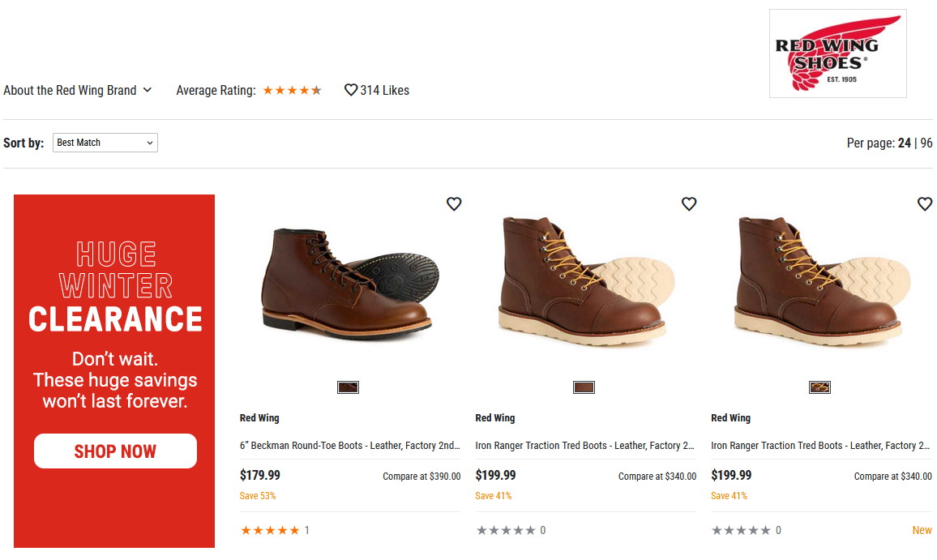Screen dimensions: 937x560
Task: Select the Beckman boots color swatch
Action: click(348, 387)
